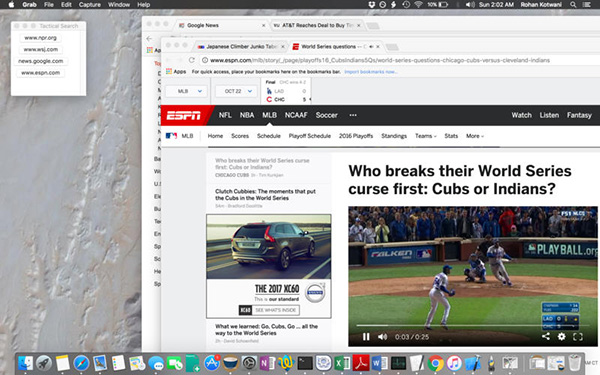Select www.wsj.com in Tactical Search
Viewport: 600px width, 375px height.
[41, 49]
